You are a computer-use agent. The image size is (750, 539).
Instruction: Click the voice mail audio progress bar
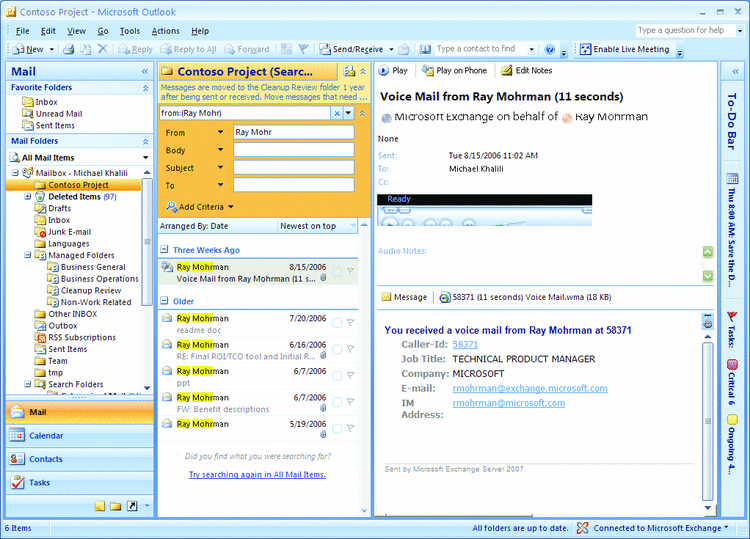(x=484, y=200)
